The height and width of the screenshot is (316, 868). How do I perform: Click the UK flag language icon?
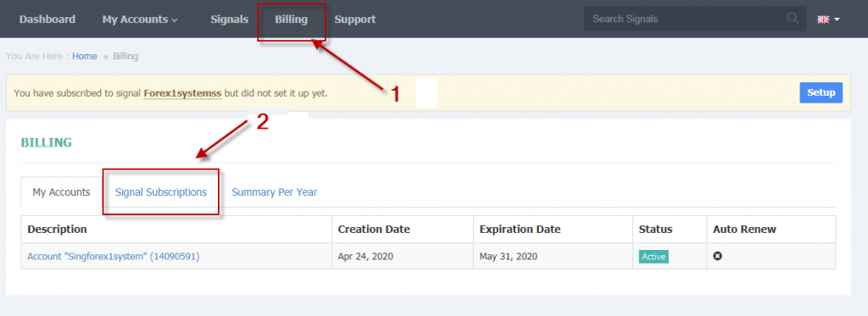(x=823, y=19)
